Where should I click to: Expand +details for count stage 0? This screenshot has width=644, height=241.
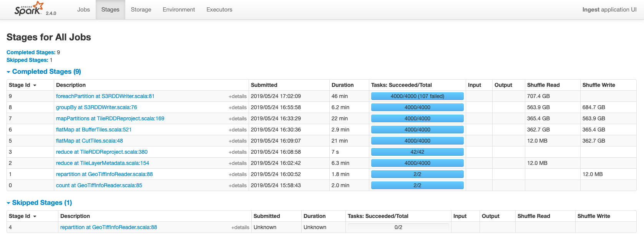coord(237,186)
